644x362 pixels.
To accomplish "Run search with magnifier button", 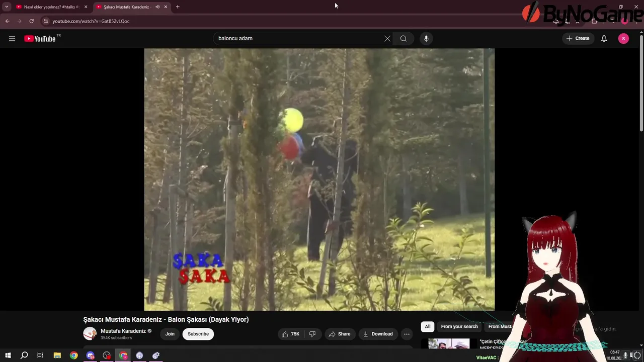I will 404,39.
